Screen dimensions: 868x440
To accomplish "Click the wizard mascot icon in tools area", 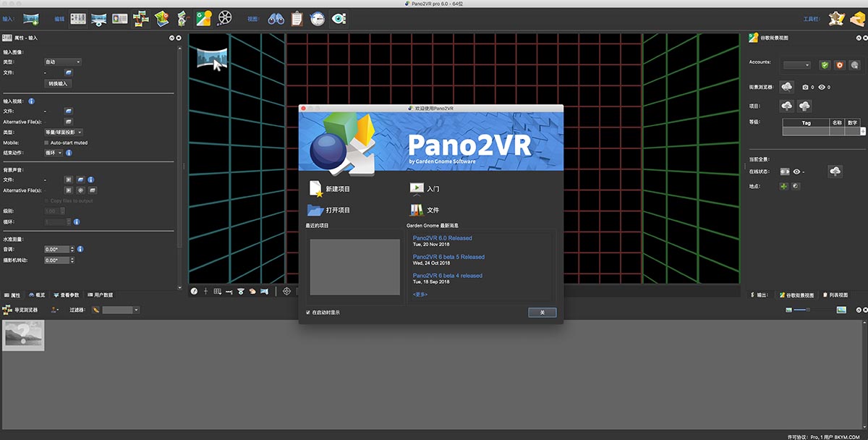I will click(x=837, y=18).
